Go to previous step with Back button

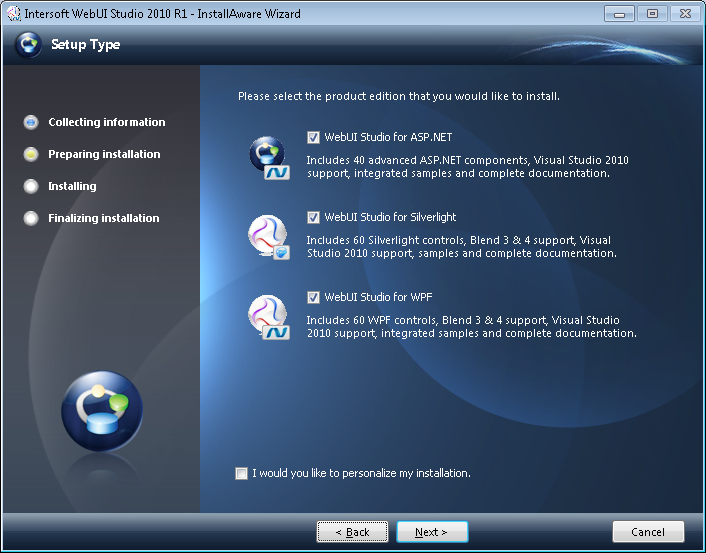tap(352, 532)
